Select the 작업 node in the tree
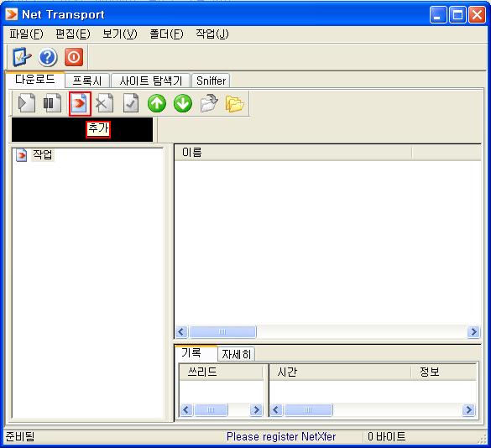 43,154
